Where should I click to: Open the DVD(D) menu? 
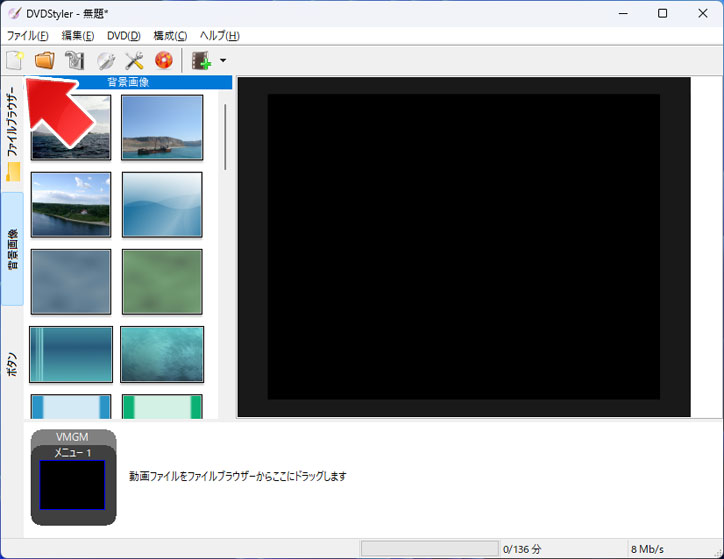124,36
